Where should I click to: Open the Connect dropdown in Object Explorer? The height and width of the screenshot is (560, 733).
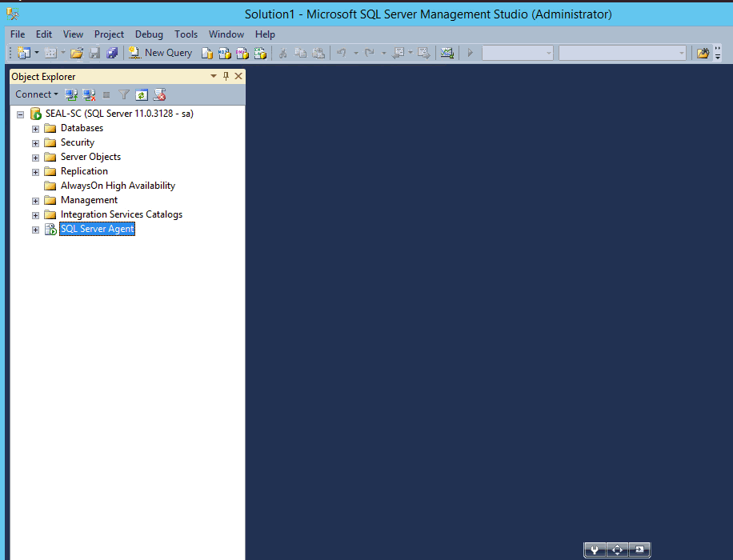(x=37, y=94)
